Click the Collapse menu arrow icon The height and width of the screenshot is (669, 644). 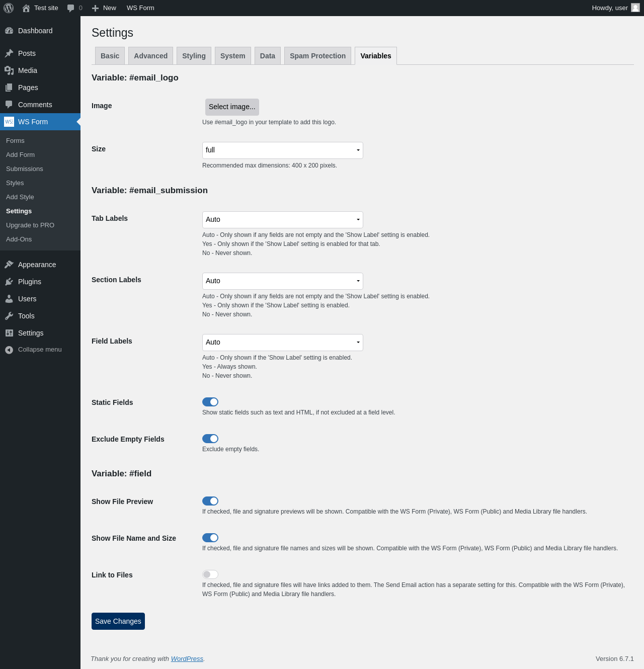9,350
